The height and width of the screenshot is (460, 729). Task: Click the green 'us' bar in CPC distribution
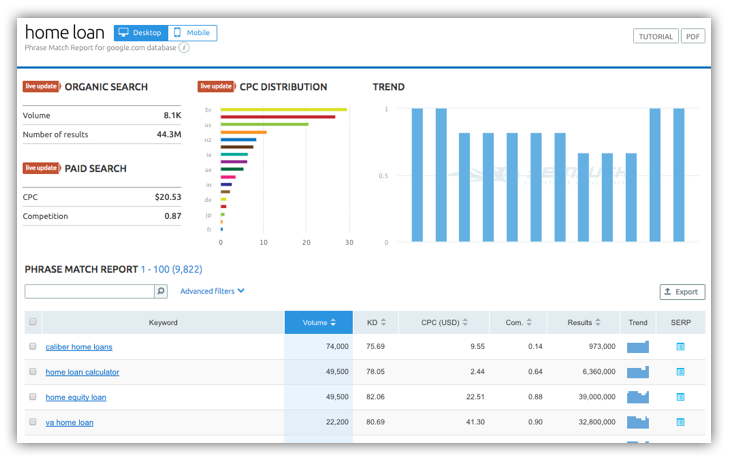265,124
